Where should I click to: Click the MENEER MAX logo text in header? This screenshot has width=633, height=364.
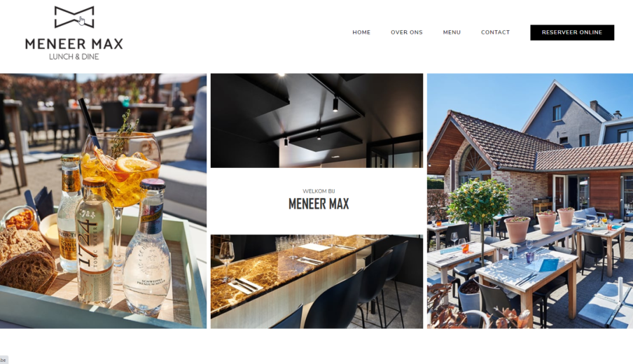pyautogui.click(x=74, y=43)
